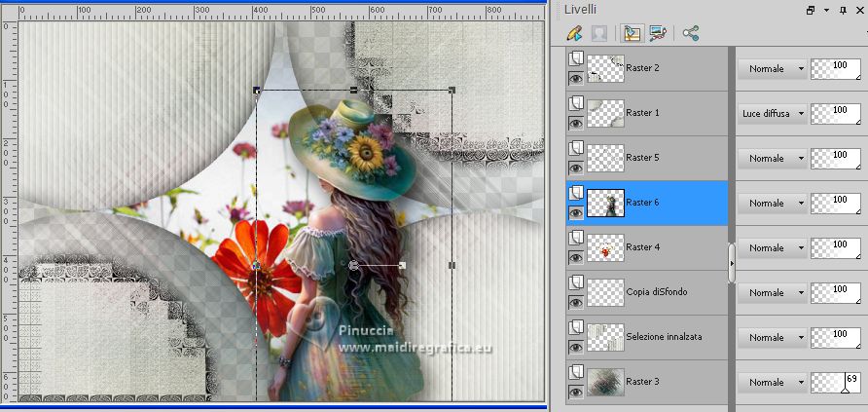The width and height of the screenshot is (868, 412).
Task: Click the opacity slider of Raster 2
Action: pos(836,69)
